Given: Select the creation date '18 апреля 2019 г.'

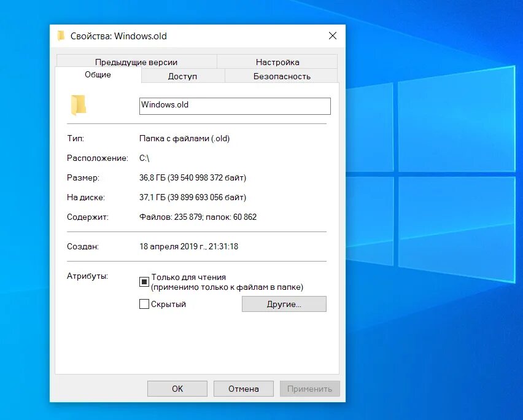Looking at the screenshot, I should pyautogui.click(x=172, y=246).
